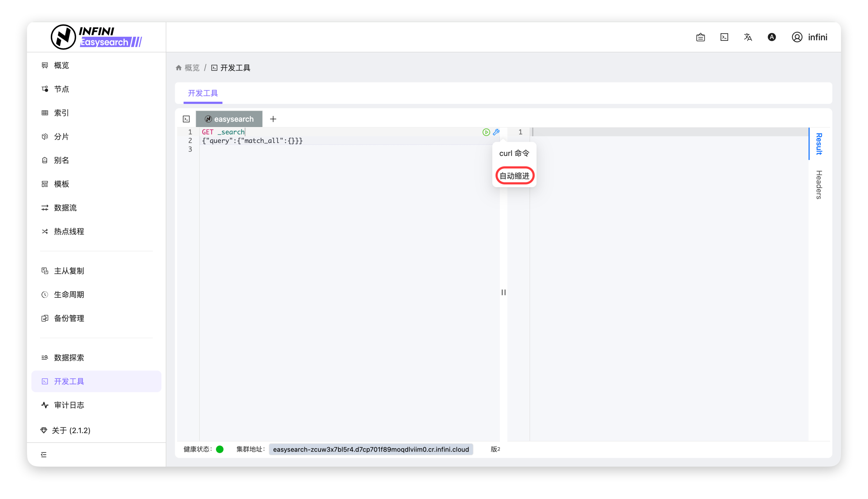Open the terminal icon in header
The width and height of the screenshot is (868, 499).
pyautogui.click(x=724, y=37)
